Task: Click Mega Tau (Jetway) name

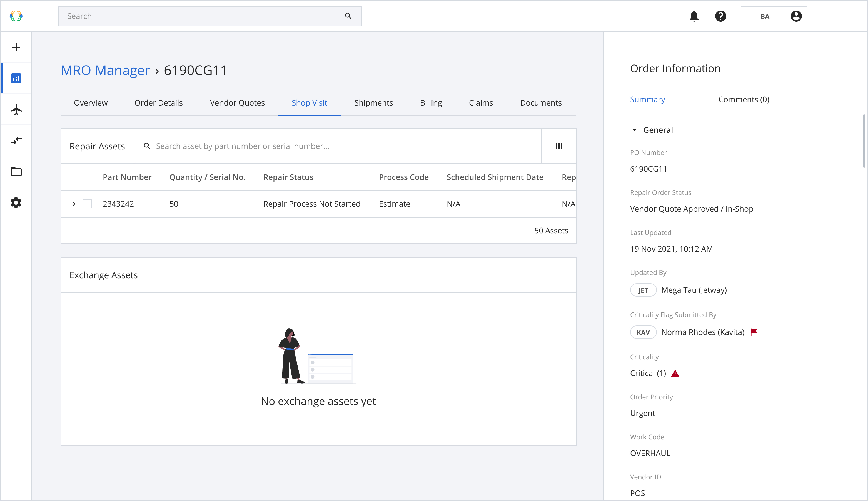Action: coord(694,290)
